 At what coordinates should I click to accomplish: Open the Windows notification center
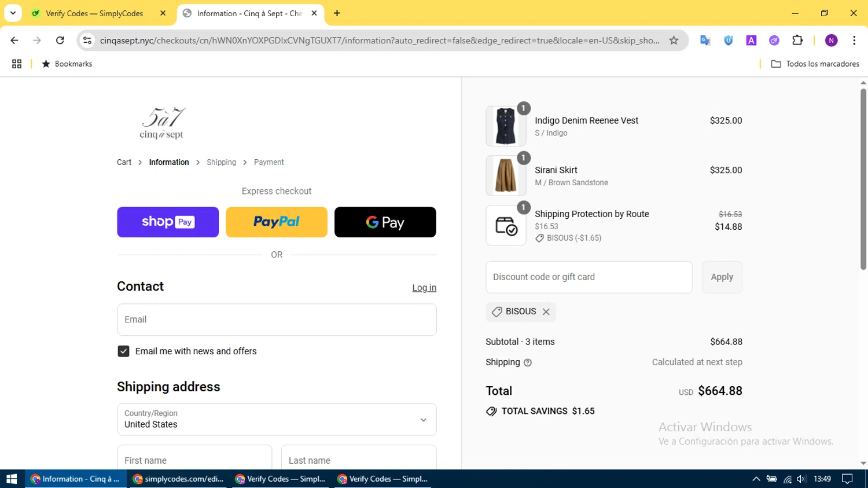[x=848, y=479]
